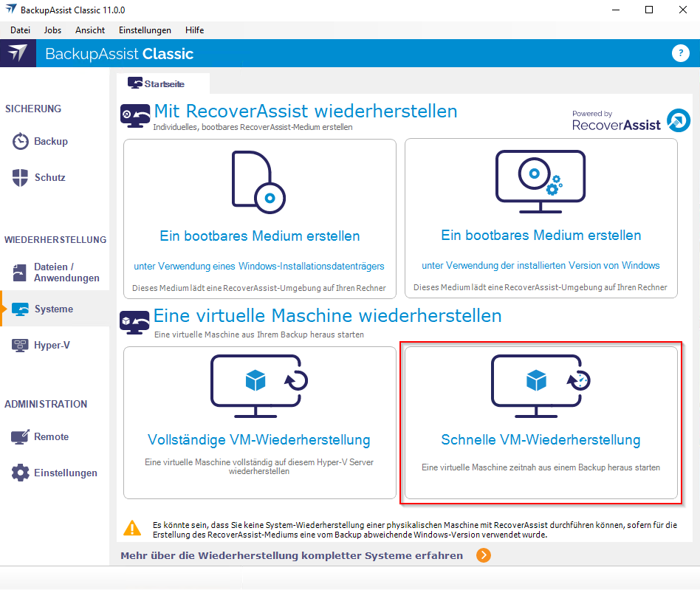Start Schnelle VM-Wiederherstellung
The width and height of the screenshot is (700, 590).
coord(541,423)
